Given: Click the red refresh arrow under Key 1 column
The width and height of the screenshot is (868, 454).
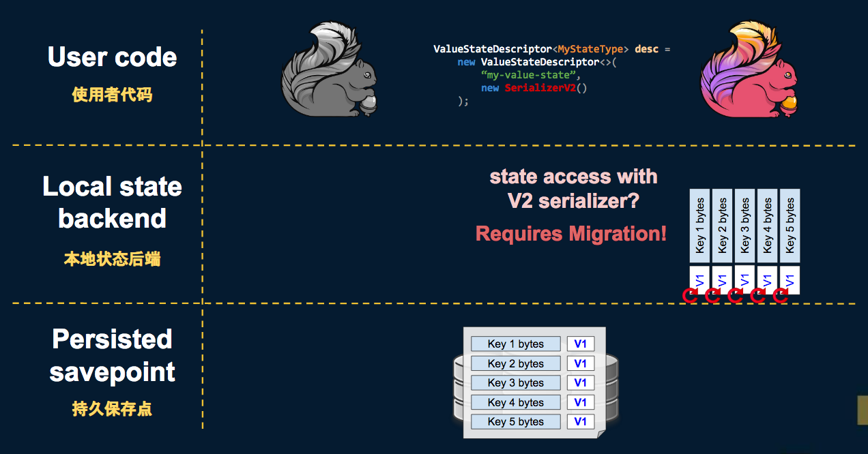Looking at the screenshot, I should click(x=690, y=295).
